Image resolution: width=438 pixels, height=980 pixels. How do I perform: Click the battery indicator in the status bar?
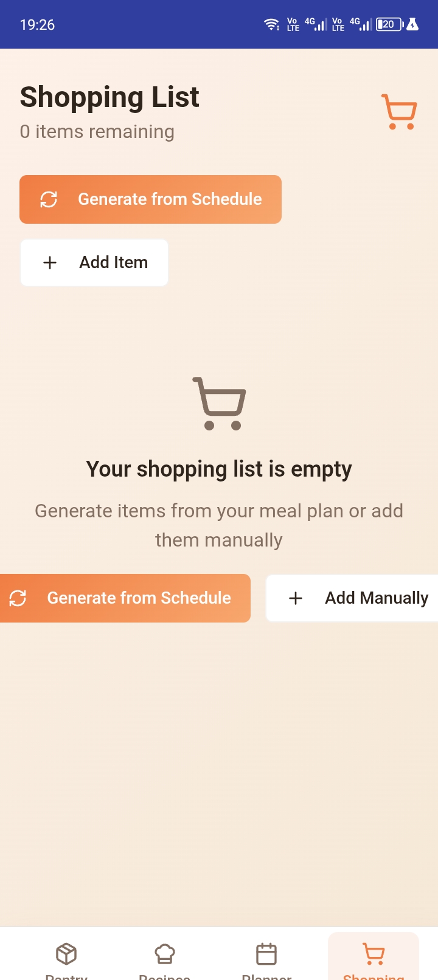coord(389,24)
